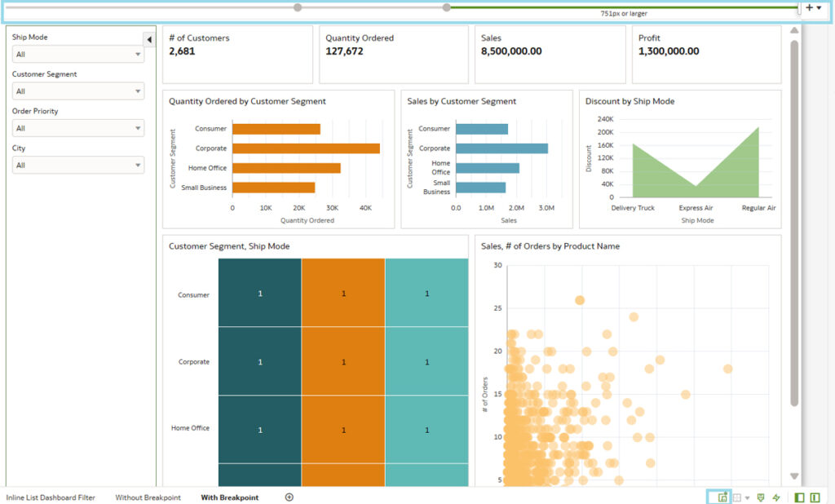835x504 pixels.
Task: Click the dashboard scroll down arrow
Action: [x=794, y=476]
